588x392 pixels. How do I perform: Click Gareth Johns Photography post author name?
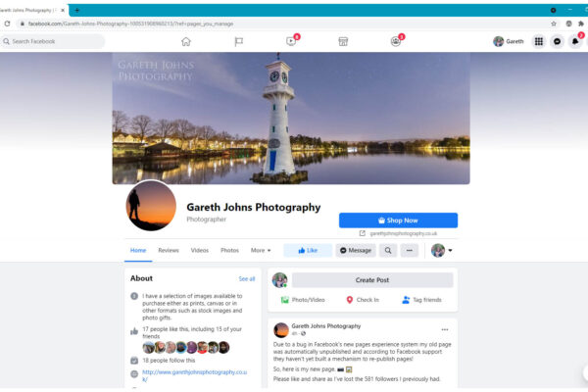326,326
